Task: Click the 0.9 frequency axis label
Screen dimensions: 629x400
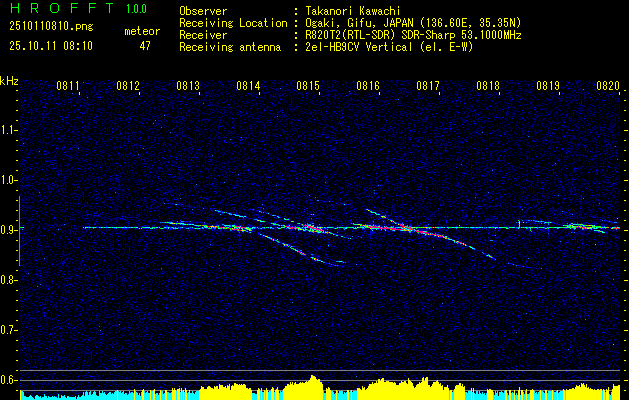Action: (x=8, y=230)
